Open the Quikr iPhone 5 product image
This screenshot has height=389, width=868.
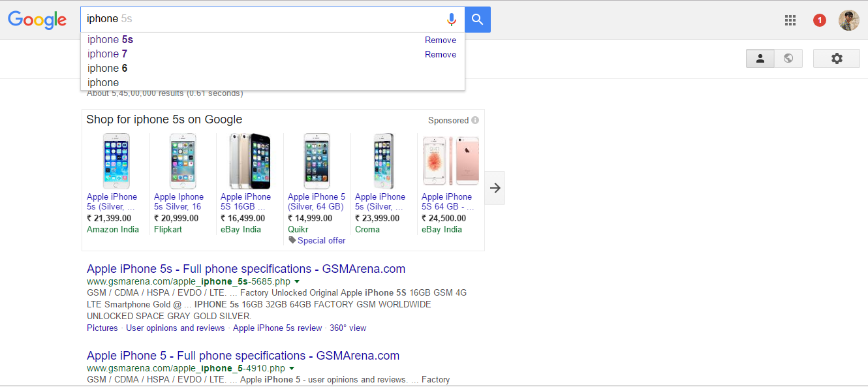tap(317, 161)
